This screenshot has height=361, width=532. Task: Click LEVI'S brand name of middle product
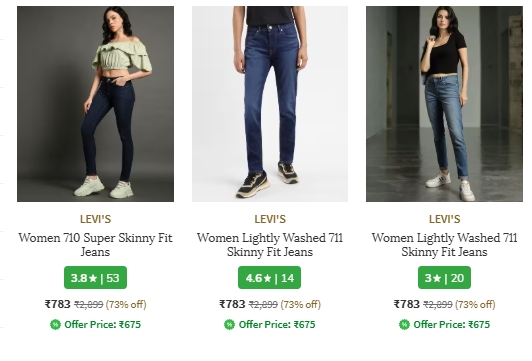(x=270, y=219)
